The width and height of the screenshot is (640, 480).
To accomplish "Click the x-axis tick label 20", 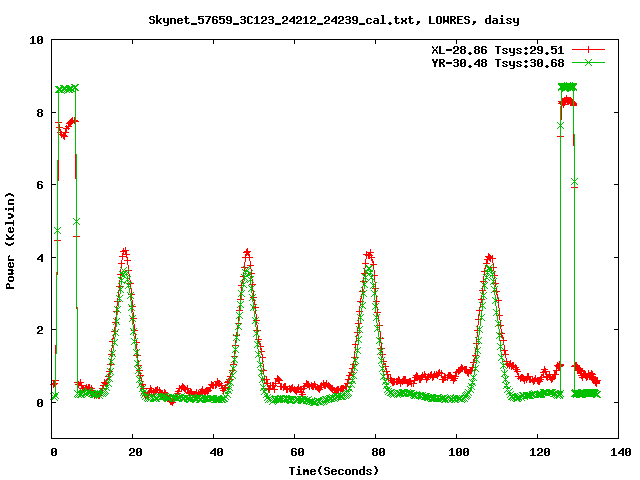I will 136,452.
